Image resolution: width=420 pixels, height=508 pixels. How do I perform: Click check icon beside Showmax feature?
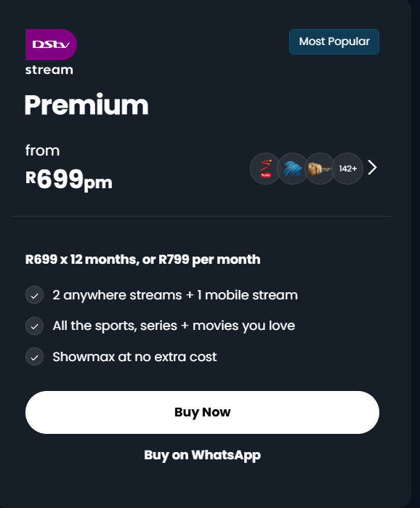pos(35,357)
